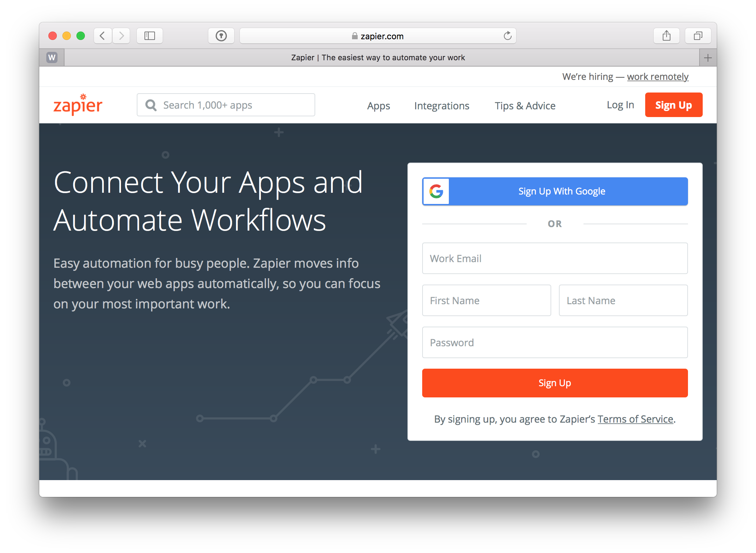Add a new tab with the plus button

[708, 57]
